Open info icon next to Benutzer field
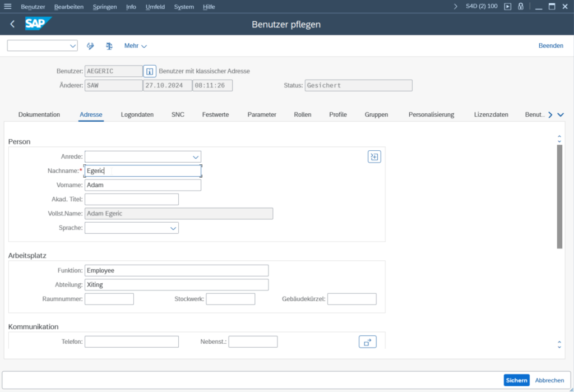Image resolution: width=574 pixels, height=392 pixels. pyautogui.click(x=150, y=71)
